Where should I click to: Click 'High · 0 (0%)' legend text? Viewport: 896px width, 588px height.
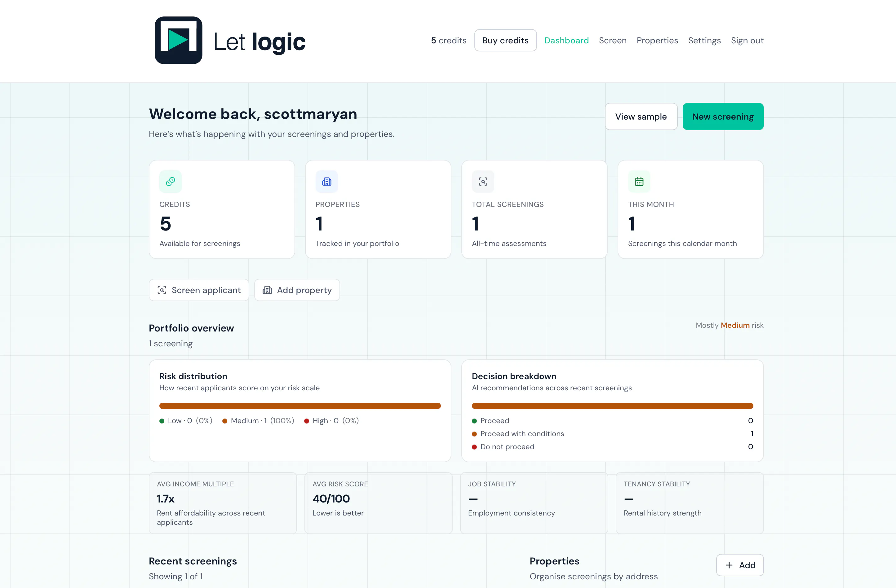click(335, 421)
